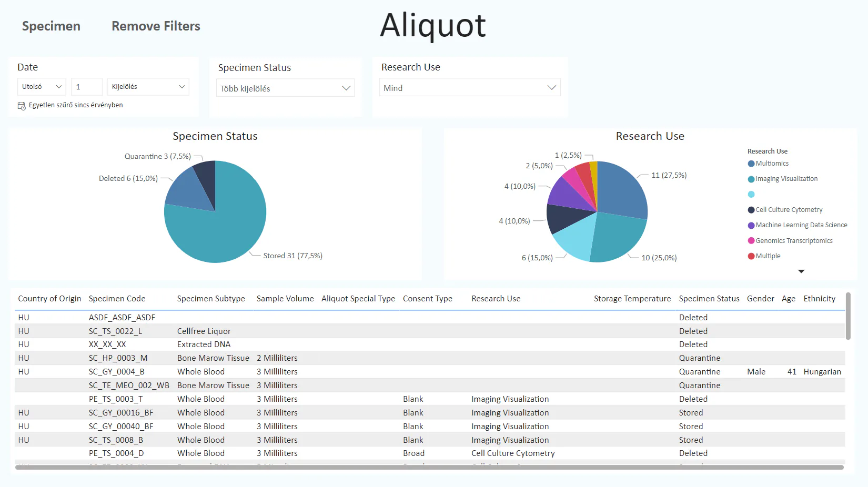Click the Male gender cell
868x487 pixels.
click(x=756, y=372)
